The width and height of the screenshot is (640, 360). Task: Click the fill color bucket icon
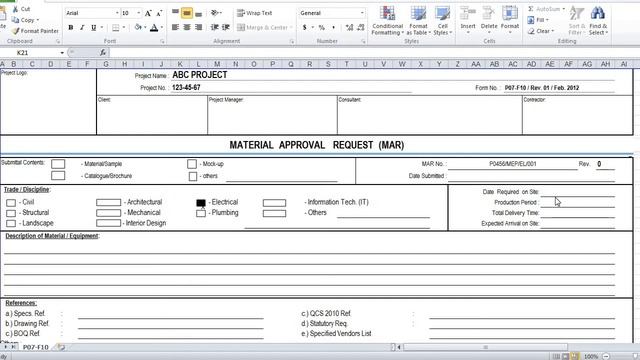(138, 27)
